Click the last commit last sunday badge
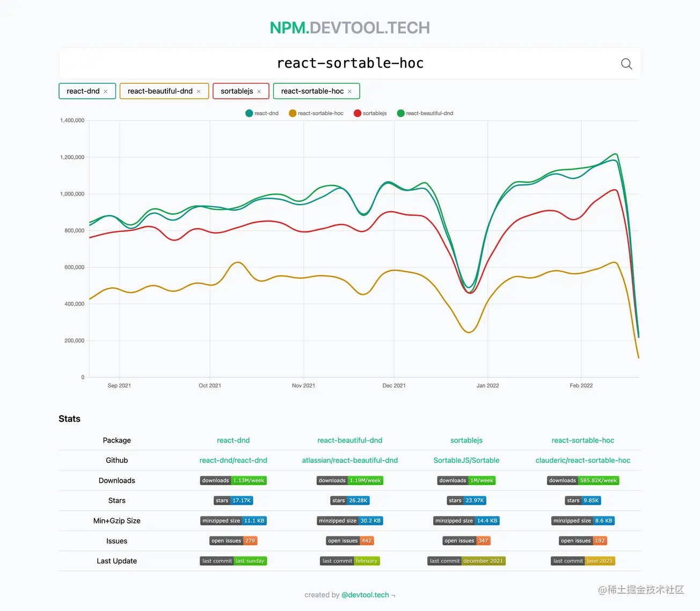The width and height of the screenshot is (700, 611). pos(234,561)
